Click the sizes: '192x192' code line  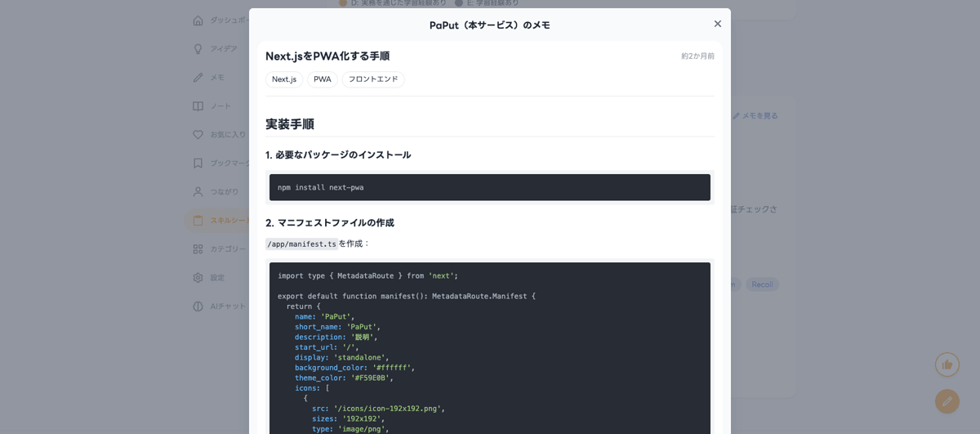[x=348, y=418]
